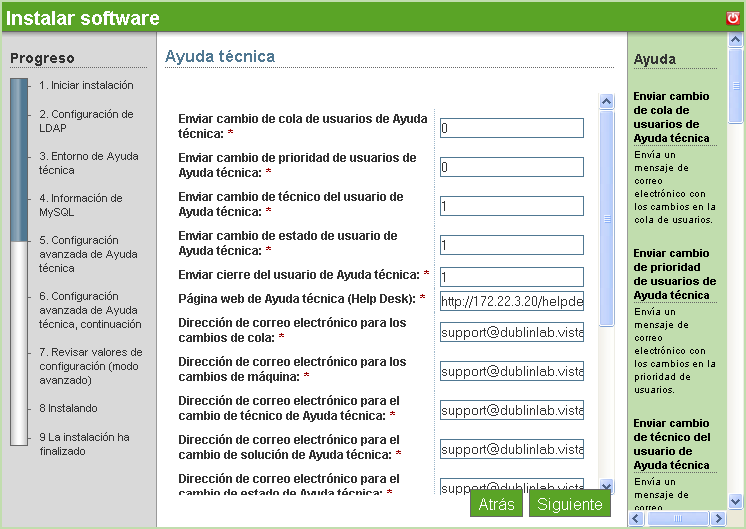This screenshot has width=746, height=529.
Task: Click the red power icon in header
Action: click(x=733, y=18)
